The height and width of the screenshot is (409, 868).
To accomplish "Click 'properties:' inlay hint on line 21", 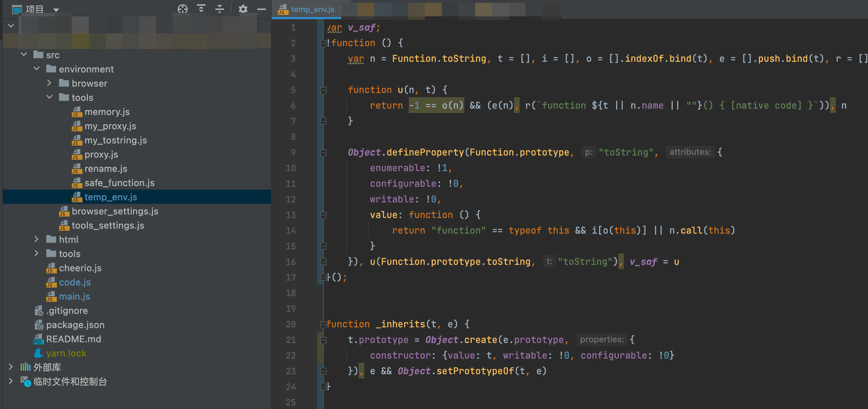I will pos(602,339).
